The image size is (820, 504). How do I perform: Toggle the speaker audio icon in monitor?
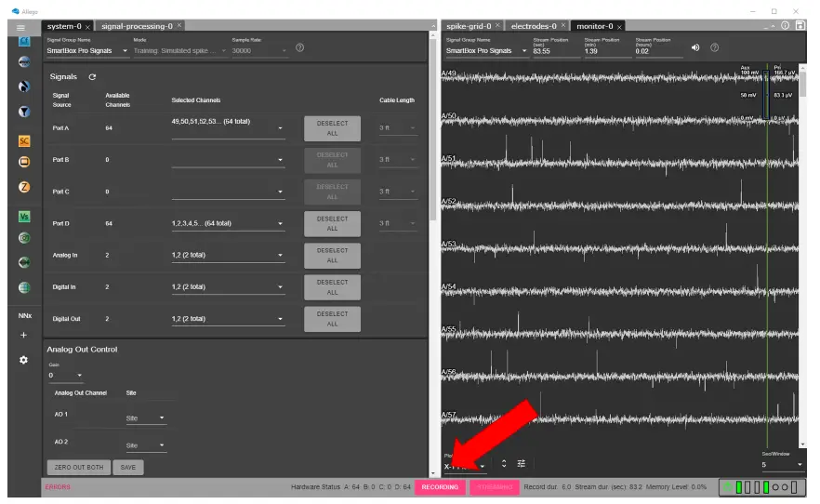tap(695, 47)
